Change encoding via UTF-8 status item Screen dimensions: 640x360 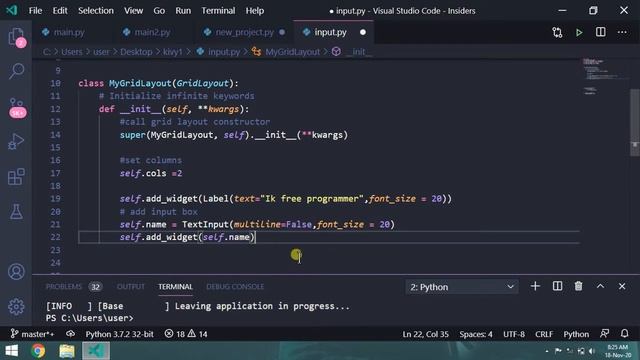pos(513,334)
